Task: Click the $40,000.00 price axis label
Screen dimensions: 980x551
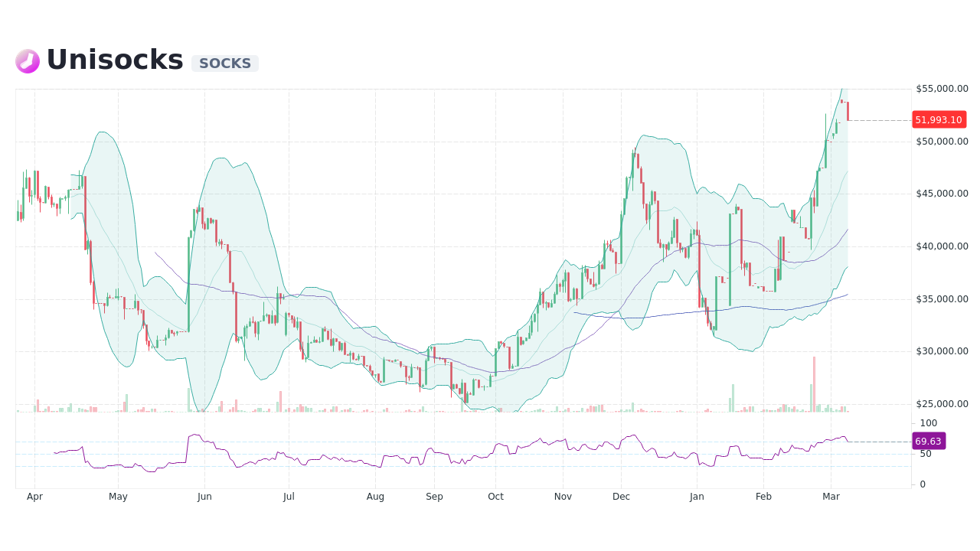Action: pyautogui.click(x=941, y=246)
